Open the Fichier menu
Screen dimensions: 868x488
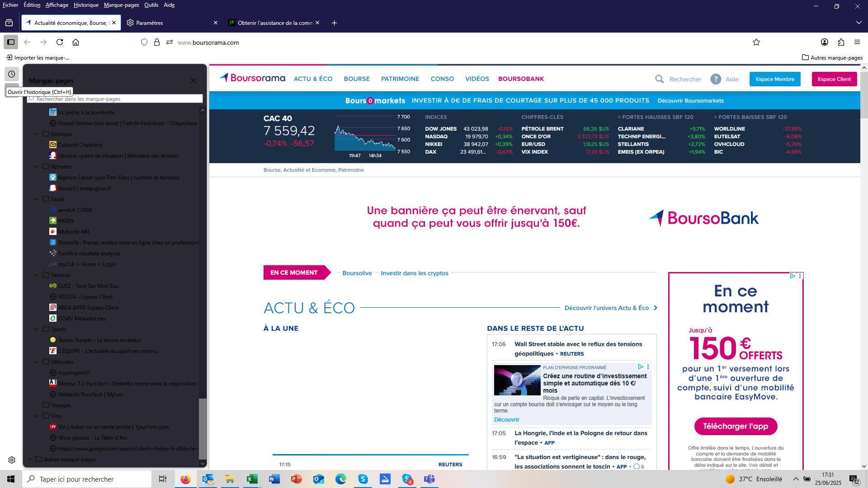tap(10, 5)
